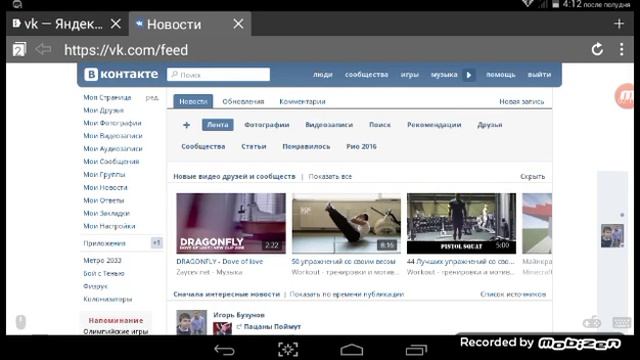Click the address bar URL vk.com/feed
This screenshot has width=640, height=360.
coord(126,50)
